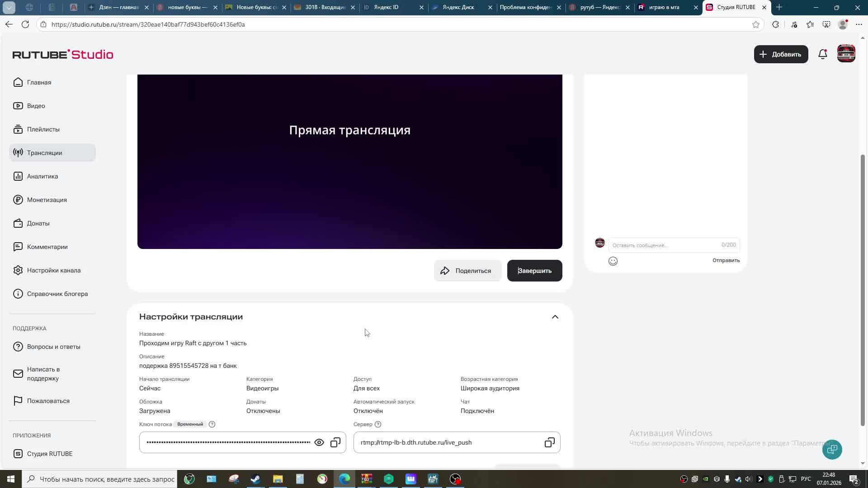The width and height of the screenshot is (868, 488).
Task: End the stream with Завершить
Action: coord(534,270)
